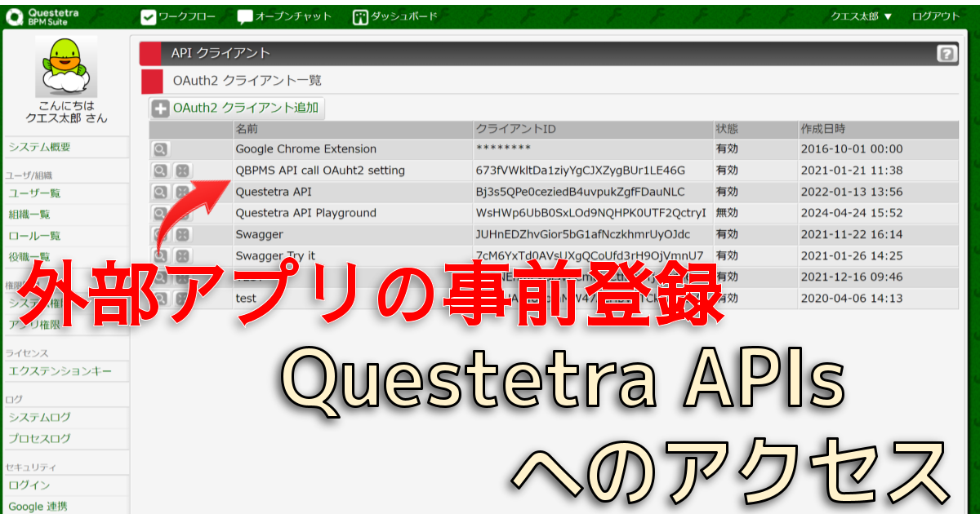Click creation date 2020-04-06 14:13
The image size is (980, 514).
coord(852,298)
